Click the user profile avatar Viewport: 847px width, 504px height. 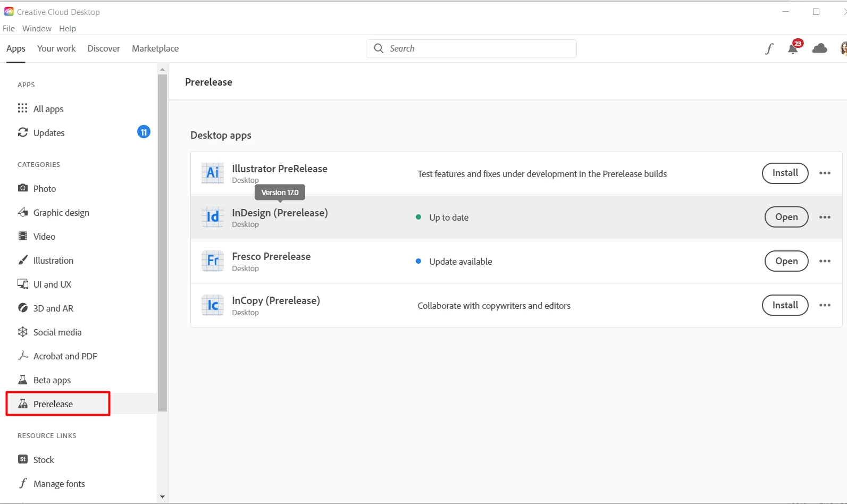pos(844,48)
